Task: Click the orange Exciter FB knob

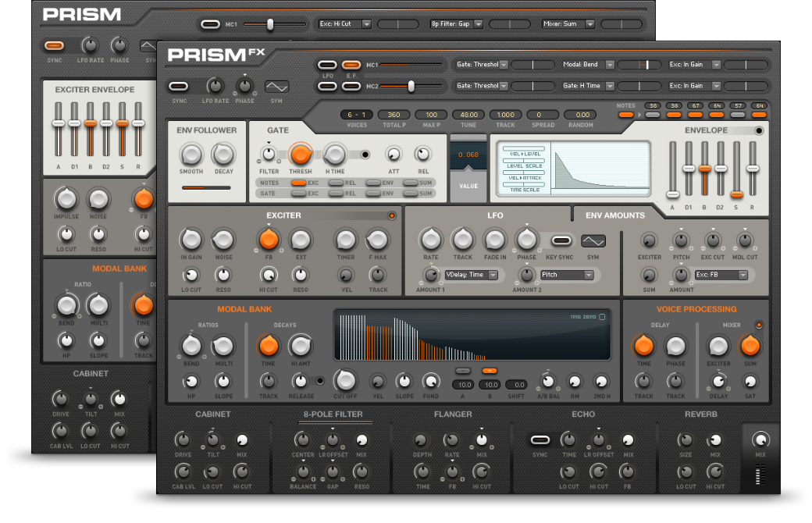Action: 269,240
